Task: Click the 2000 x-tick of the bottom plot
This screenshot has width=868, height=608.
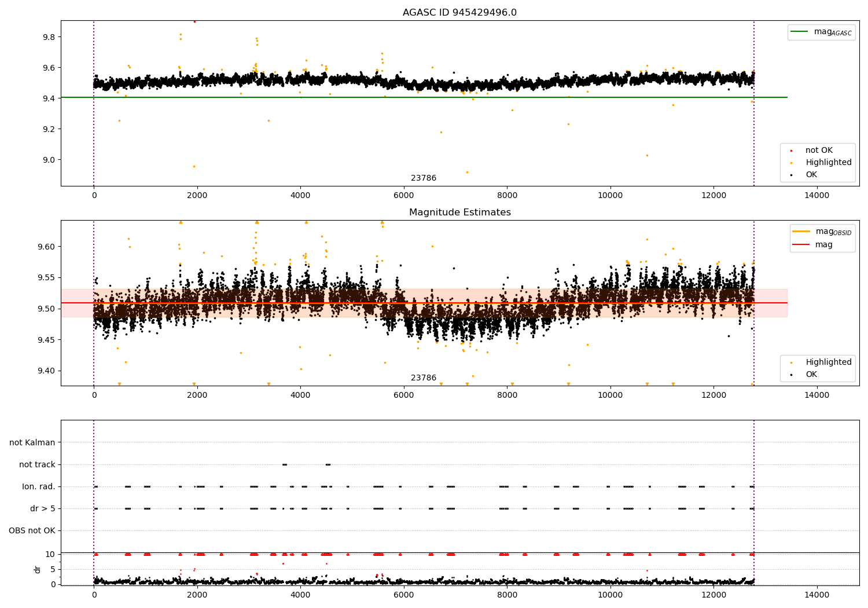Action: tap(197, 595)
